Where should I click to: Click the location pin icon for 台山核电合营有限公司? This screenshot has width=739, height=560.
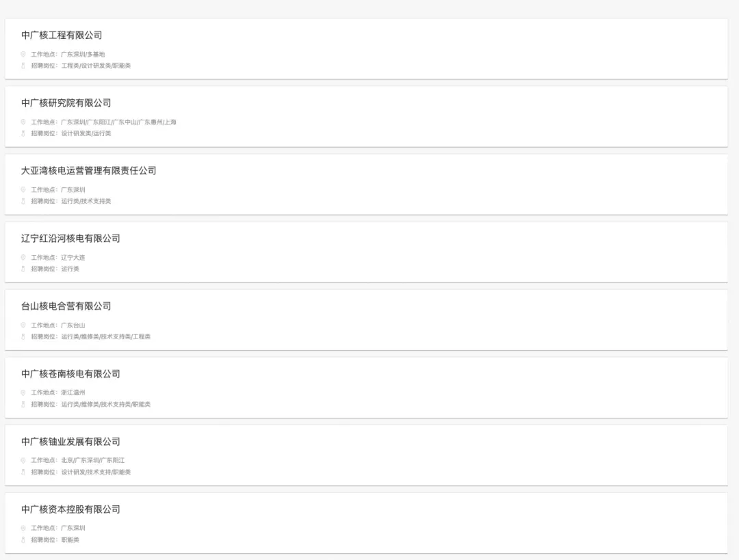tap(23, 325)
